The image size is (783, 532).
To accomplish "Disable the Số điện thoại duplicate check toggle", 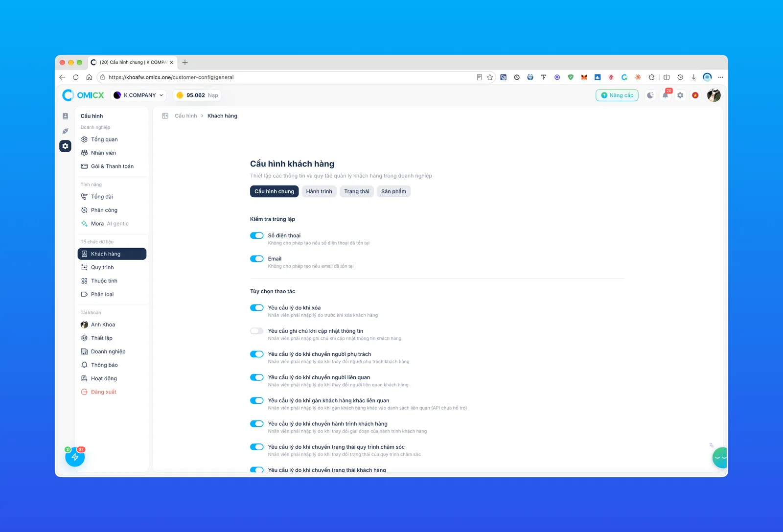I will coord(257,235).
